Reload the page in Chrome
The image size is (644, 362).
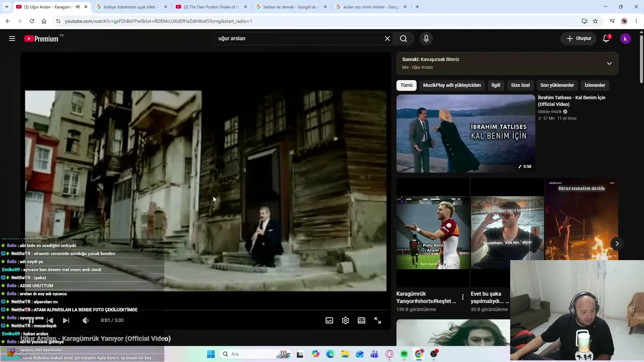tap(32, 21)
